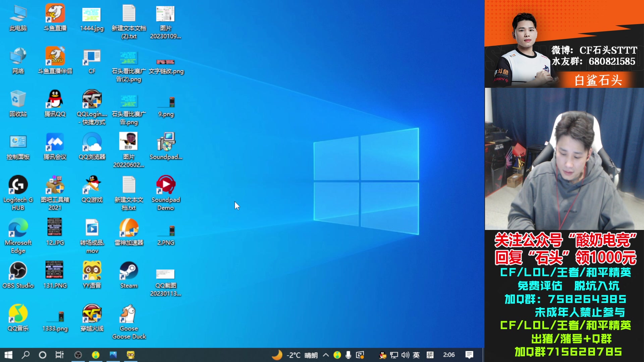Open the notification action center
The image size is (644, 362).
[x=469, y=355]
